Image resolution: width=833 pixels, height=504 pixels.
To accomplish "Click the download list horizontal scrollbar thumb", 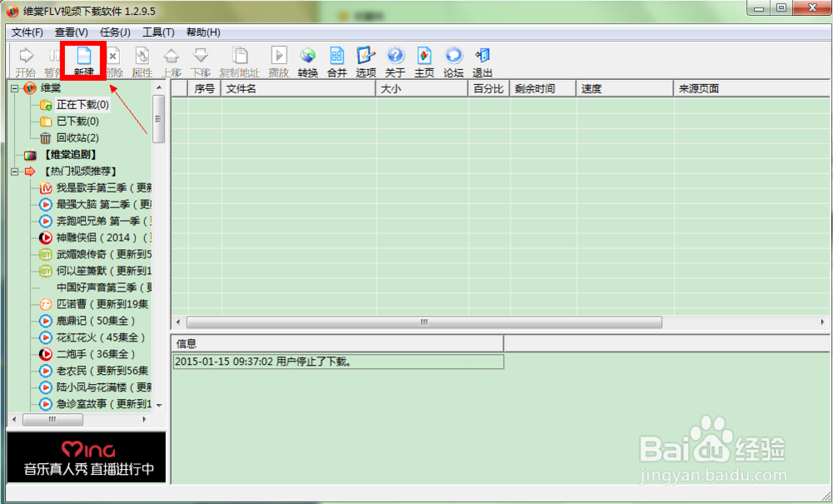I will [x=425, y=322].
